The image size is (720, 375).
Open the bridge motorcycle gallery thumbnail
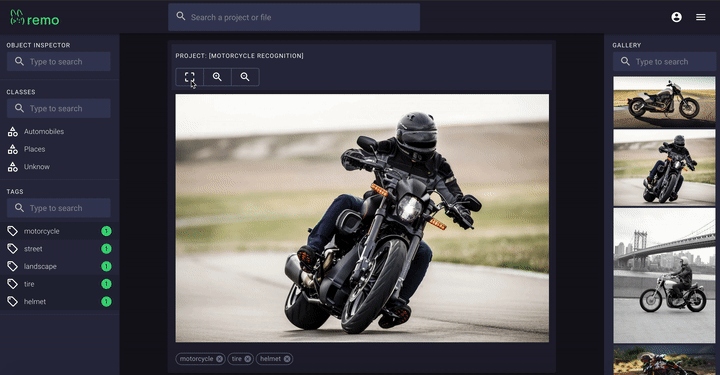tap(664, 275)
